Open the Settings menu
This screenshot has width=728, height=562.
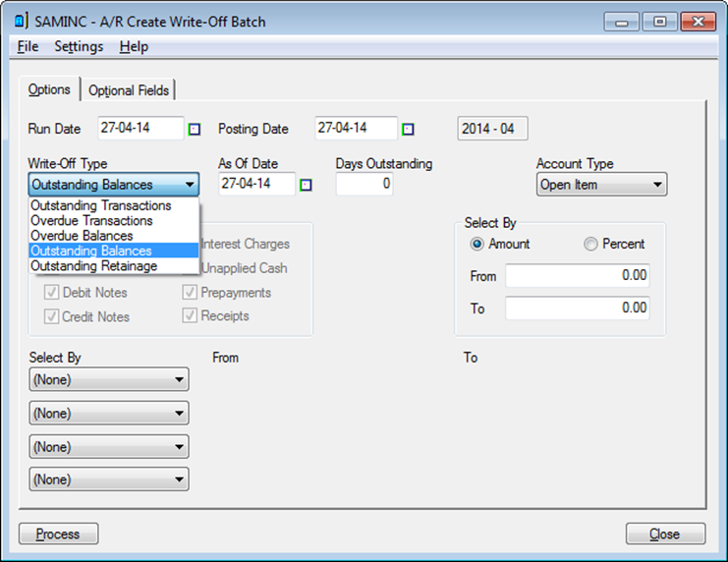click(79, 46)
